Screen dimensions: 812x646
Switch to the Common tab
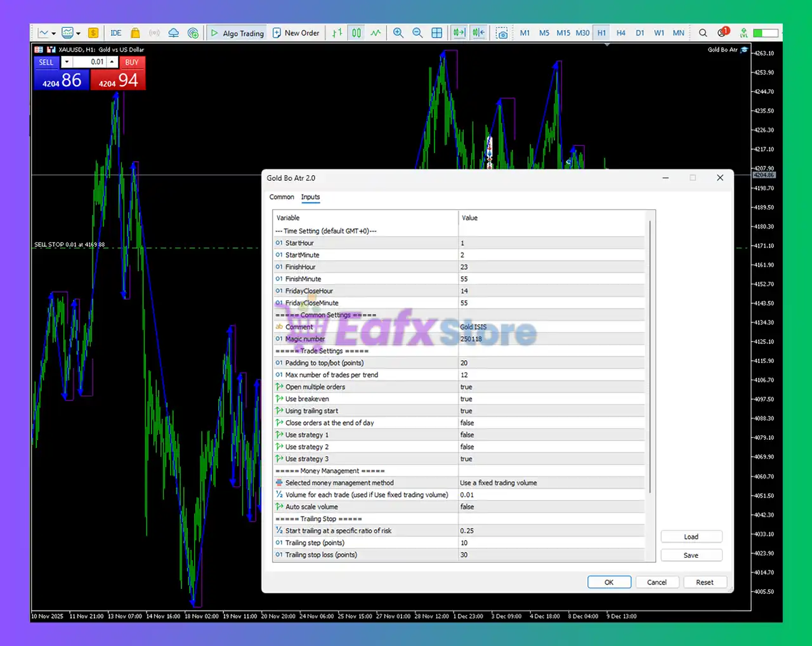tap(282, 197)
